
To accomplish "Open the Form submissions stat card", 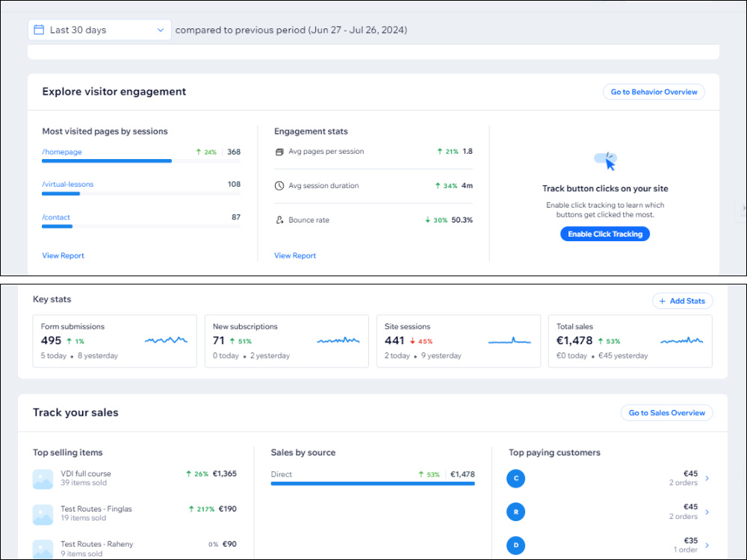I will 115,341.
